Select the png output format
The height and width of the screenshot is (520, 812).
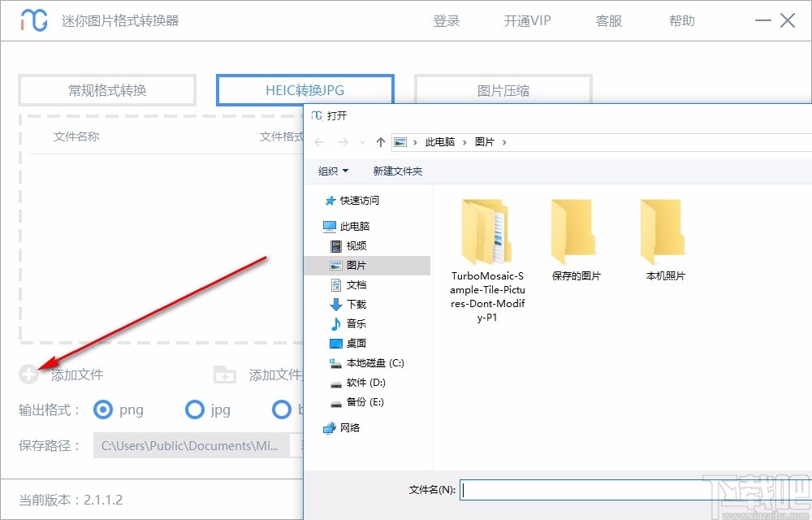click(102, 410)
